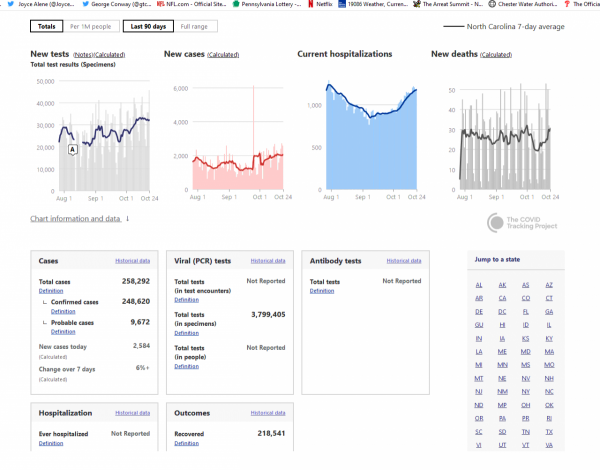Click the Definition link under Total cases
Image resolution: width=600 pixels, height=470 pixels.
(x=49, y=291)
